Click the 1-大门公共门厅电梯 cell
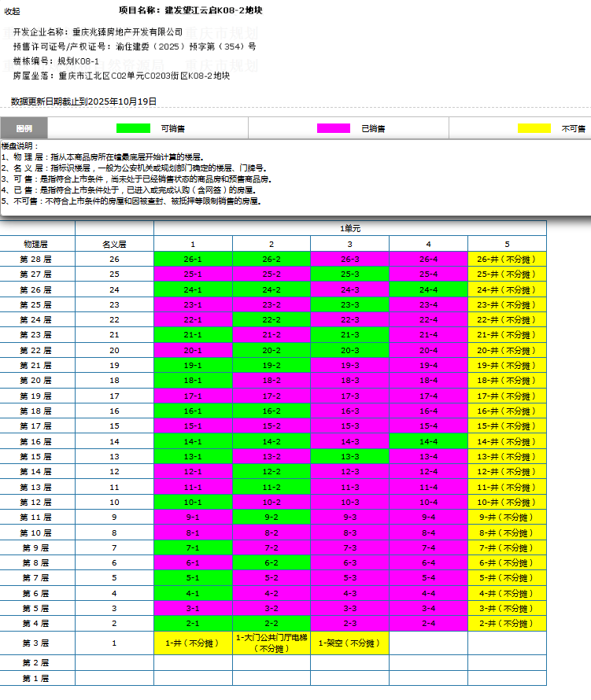Image resolution: width=591 pixels, height=700 pixels. point(271,643)
